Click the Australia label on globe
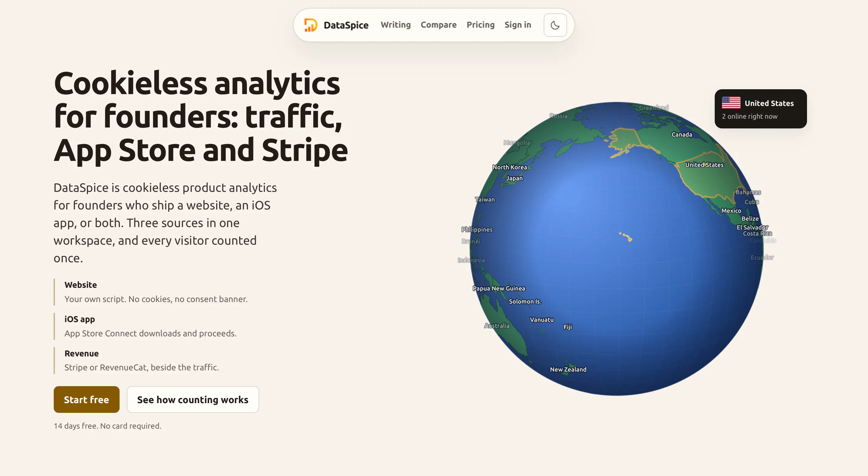This screenshot has width=868, height=476. click(497, 326)
